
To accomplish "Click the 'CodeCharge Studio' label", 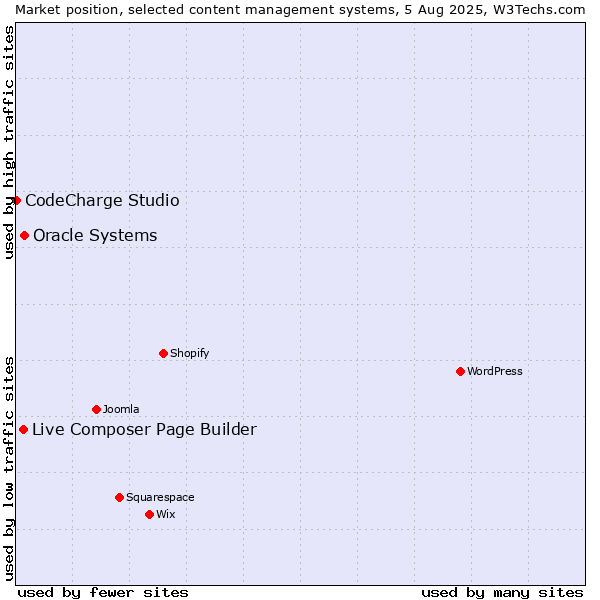I will (x=102, y=201).
